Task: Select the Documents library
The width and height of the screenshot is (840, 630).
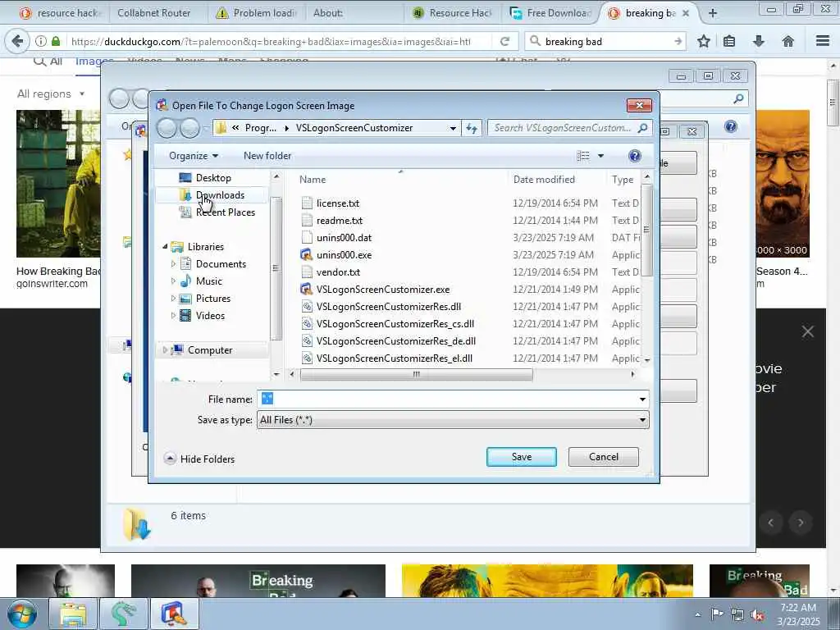Action: coord(221,263)
